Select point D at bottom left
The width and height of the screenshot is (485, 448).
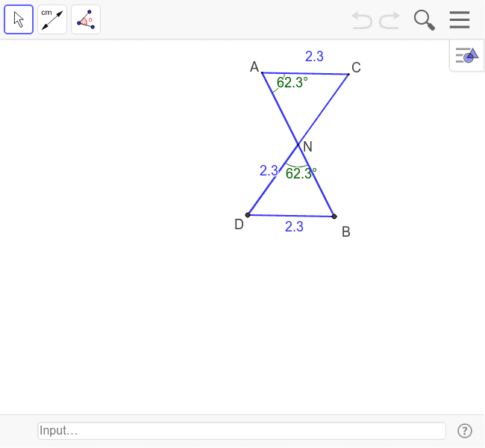point(248,215)
